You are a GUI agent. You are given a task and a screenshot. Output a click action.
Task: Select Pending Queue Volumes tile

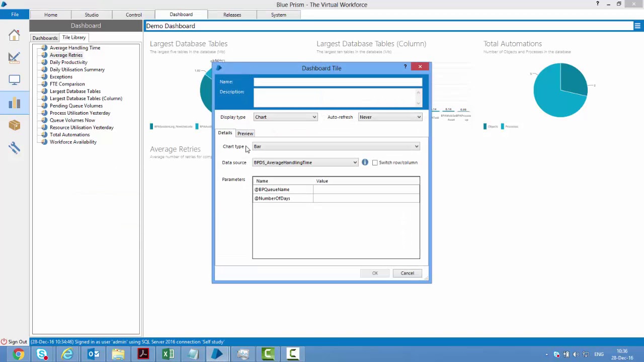click(76, 106)
